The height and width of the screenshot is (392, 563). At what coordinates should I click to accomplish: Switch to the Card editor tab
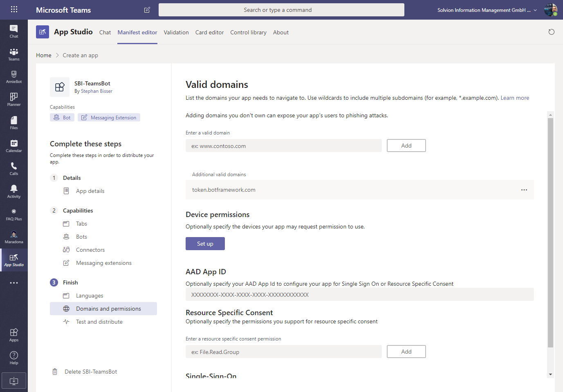(x=209, y=32)
